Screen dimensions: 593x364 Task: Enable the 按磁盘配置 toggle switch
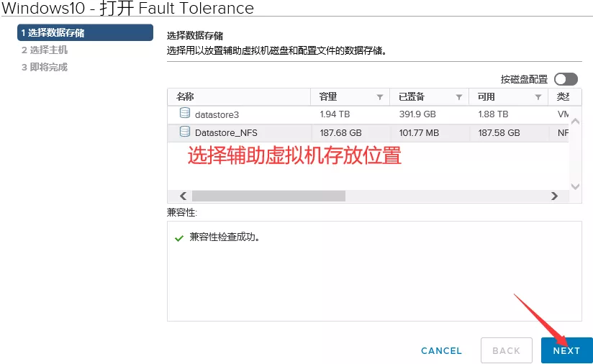point(566,79)
